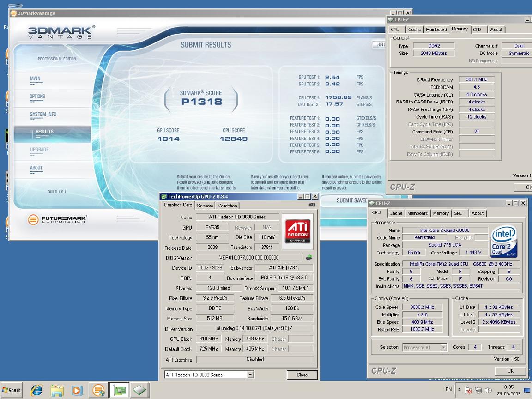532x399 pixels.
Task: Click the GPU-Z screenshot camera icon
Action: point(312,205)
